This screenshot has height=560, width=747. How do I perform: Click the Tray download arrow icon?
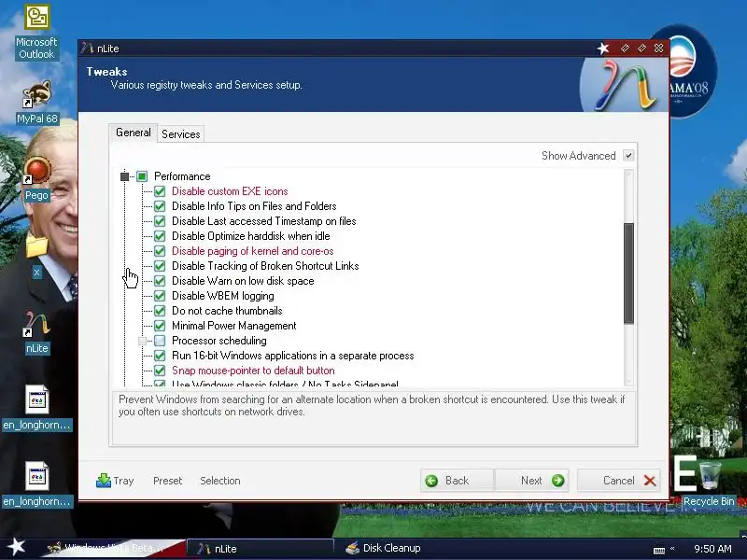(x=104, y=481)
